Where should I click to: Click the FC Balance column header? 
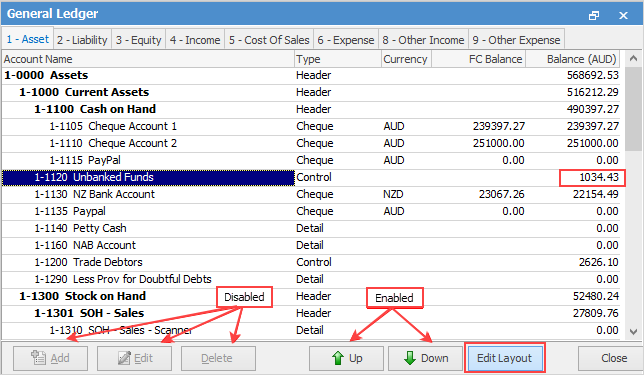[478, 59]
